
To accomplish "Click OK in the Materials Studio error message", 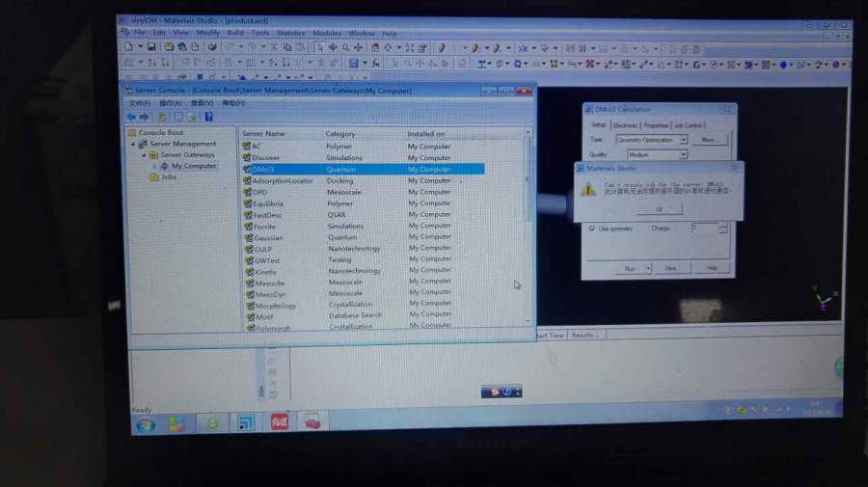I will [x=659, y=209].
